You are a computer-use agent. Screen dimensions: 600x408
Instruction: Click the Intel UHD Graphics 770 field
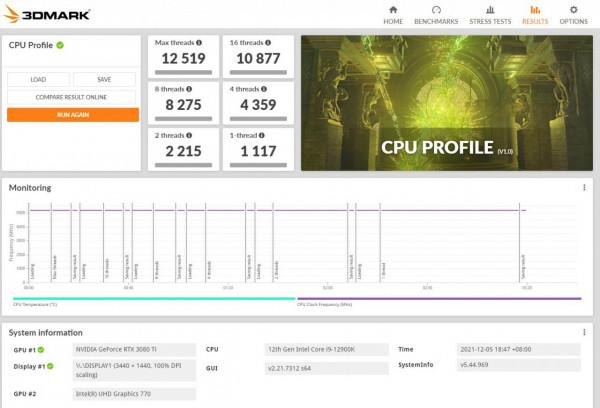134,394
